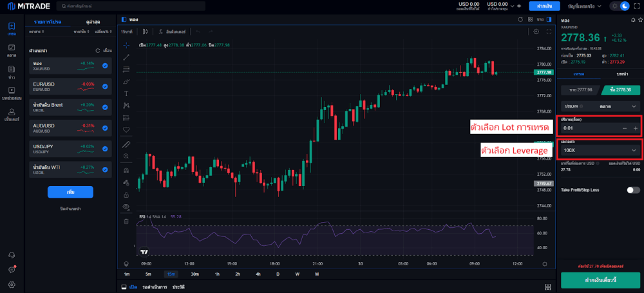The image size is (644, 293).
Task: Switch to the 1h timeframe tab
Action: coord(217,274)
